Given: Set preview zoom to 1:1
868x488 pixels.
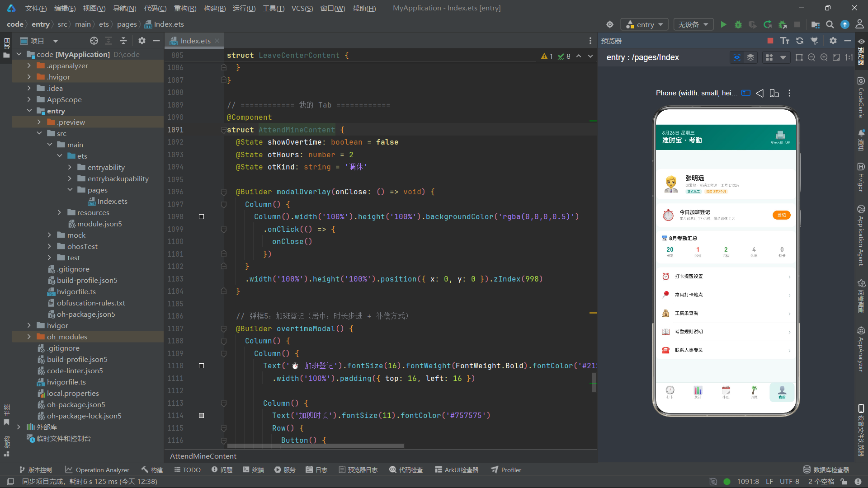Looking at the screenshot, I should tap(849, 57).
